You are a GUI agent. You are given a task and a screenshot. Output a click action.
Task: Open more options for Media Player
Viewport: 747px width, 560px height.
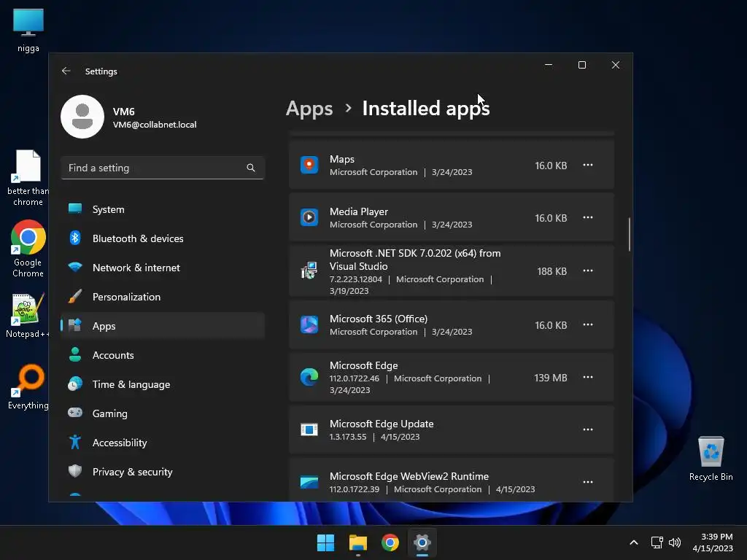click(588, 217)
